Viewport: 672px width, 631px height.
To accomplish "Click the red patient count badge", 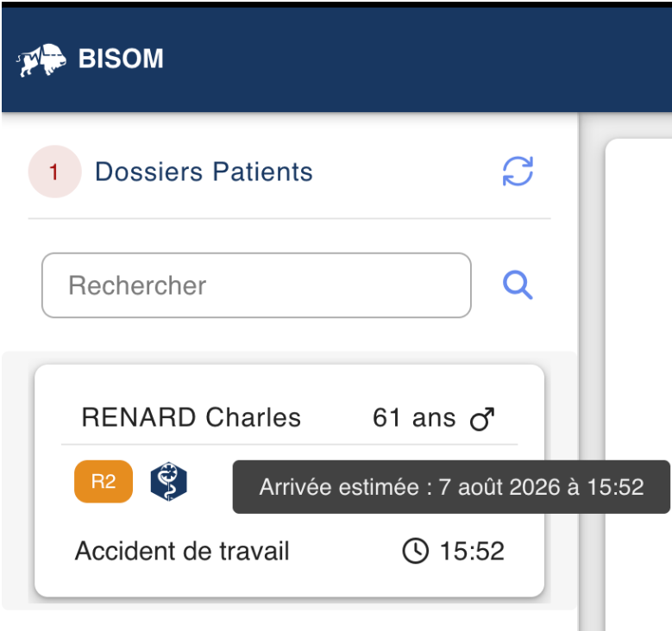I will click(x=54, y=172).
